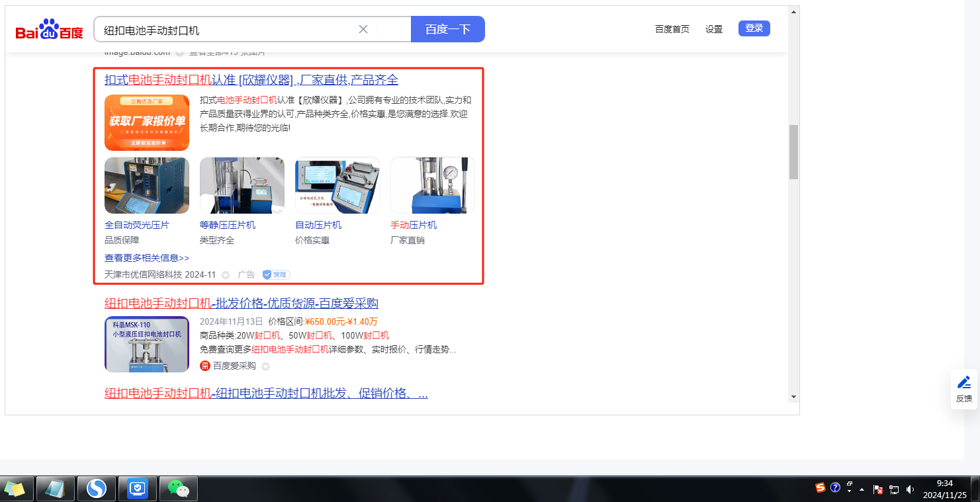Follow the 全自动荧光压片 text link
The image size is (980, 502).
click(137, 225)
